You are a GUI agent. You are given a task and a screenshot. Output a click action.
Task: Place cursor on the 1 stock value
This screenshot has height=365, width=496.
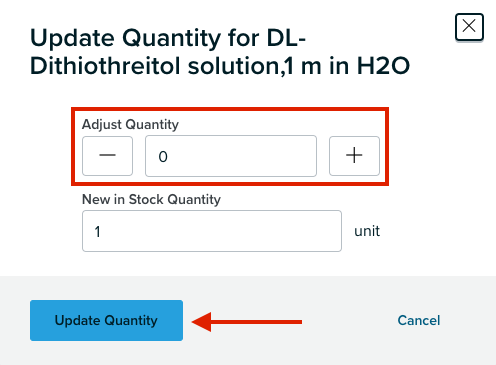click(x=97, y=232)
